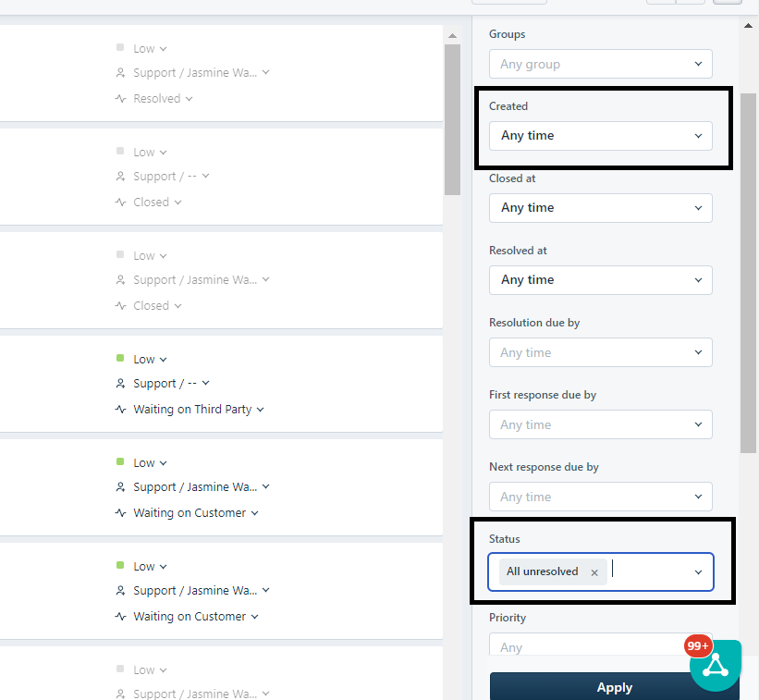Change the Waiting on Third Party status
This screenshot has height=700, width=759.
click(x=199, y=410)
